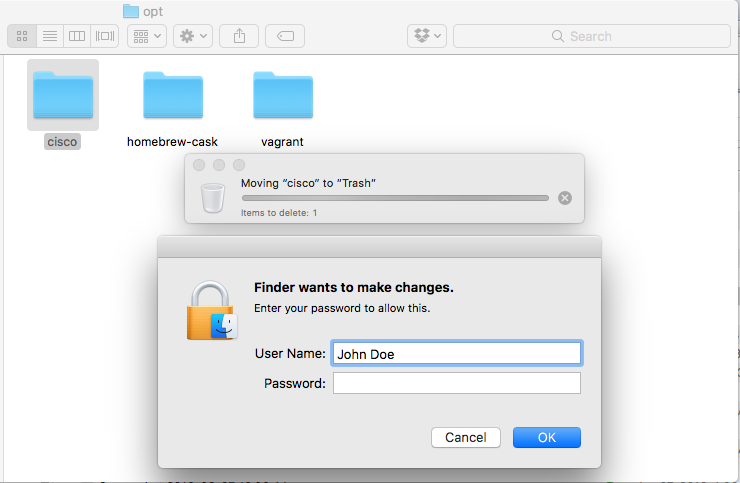This screenshot has height=483, width=740.
Task: Click the opt folder title icon
Action: (131, 11)
